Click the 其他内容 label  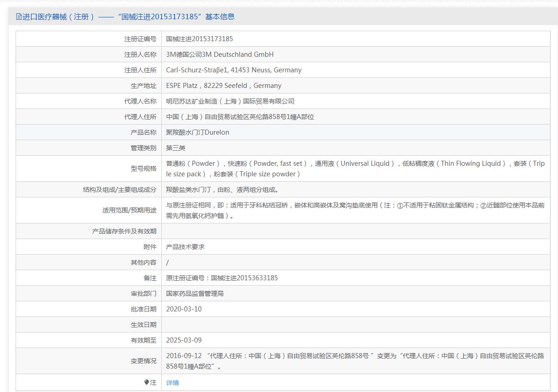(143, 262)
